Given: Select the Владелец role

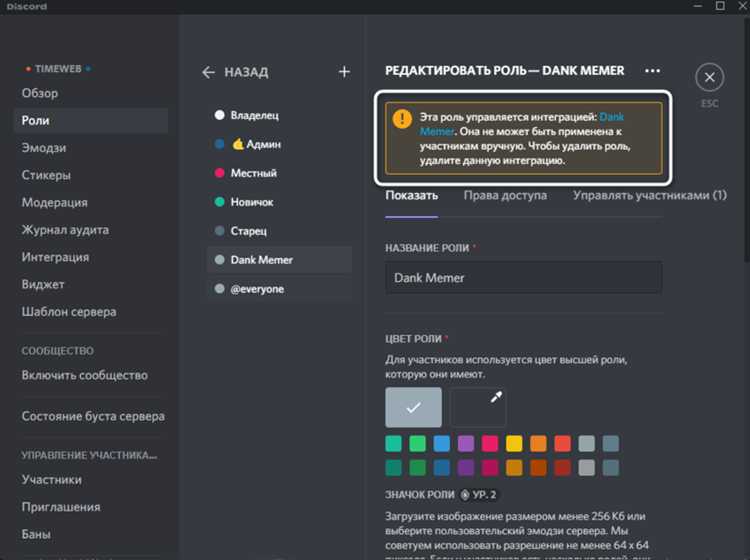Looking at the screenshot, I should [x=279, y=115].
